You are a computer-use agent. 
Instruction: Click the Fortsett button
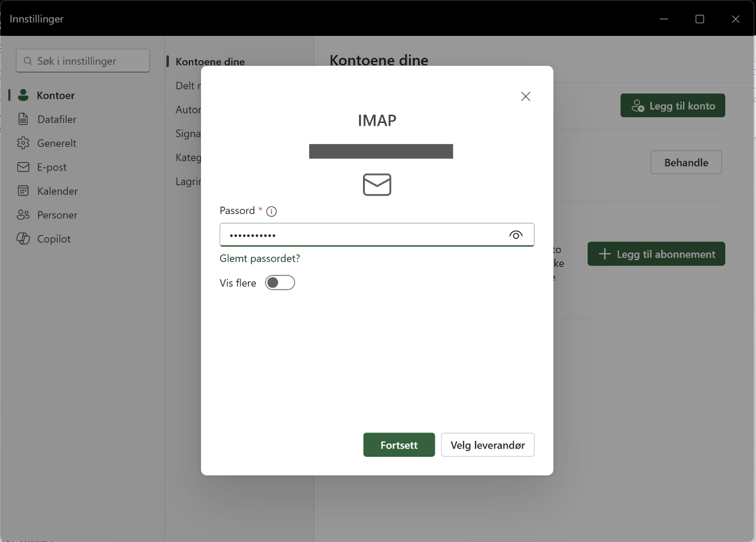point(399,445)
